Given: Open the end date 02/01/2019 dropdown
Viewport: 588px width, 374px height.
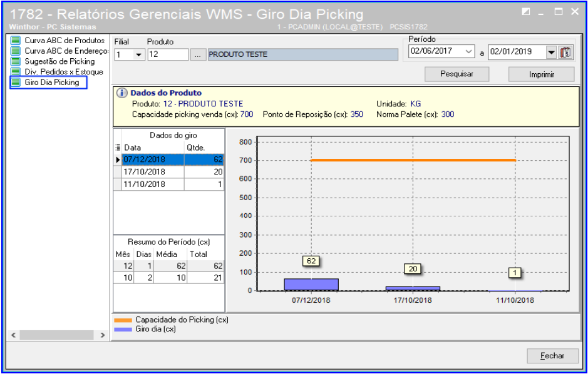Looking at the screenshot, I should (551, 52).
